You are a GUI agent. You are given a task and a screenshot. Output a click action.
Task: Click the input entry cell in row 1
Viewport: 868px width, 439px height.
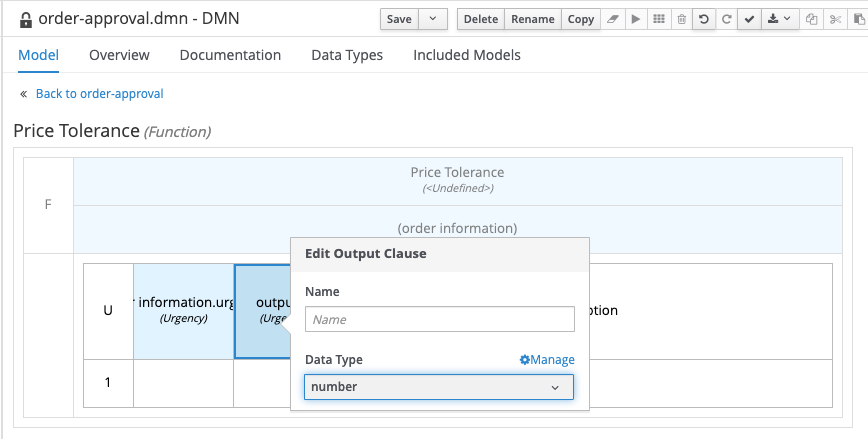click(183, 383)
